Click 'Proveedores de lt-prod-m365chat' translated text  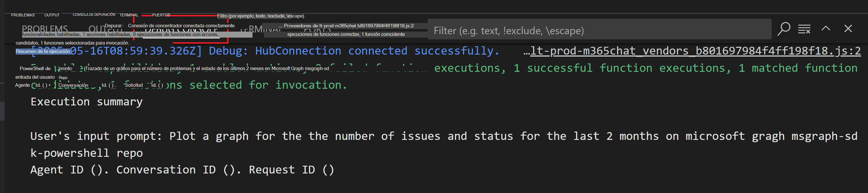tap(348, 26)
